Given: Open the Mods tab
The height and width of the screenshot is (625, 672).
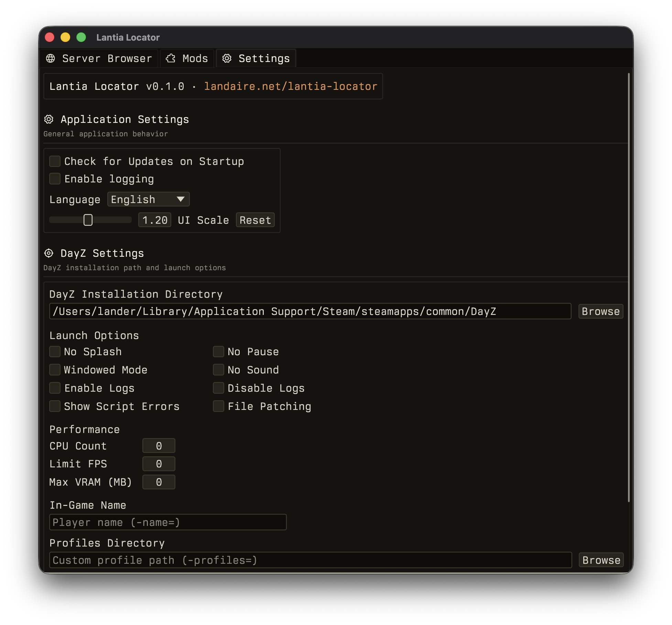Looking at the screenshot, I should [x=187, y=58].
